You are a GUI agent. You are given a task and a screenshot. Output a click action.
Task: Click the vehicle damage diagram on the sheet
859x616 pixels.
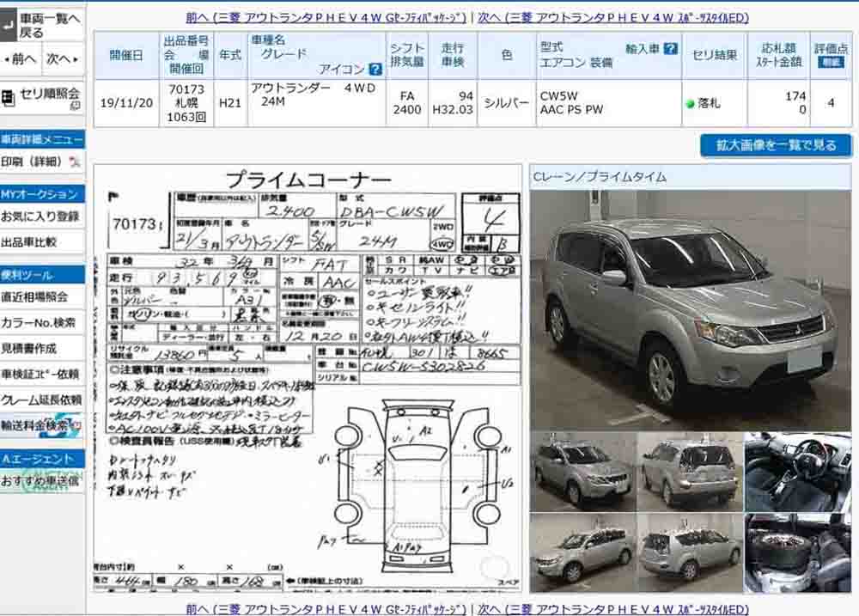click(417, 485)
